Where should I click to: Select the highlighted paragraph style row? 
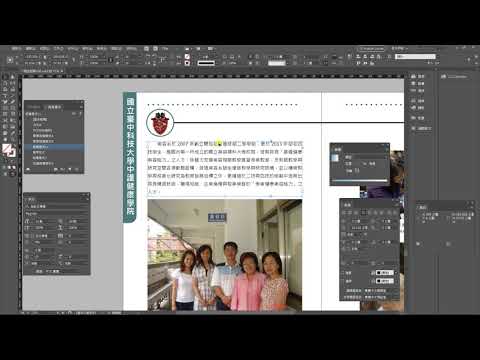pos(54,147)
